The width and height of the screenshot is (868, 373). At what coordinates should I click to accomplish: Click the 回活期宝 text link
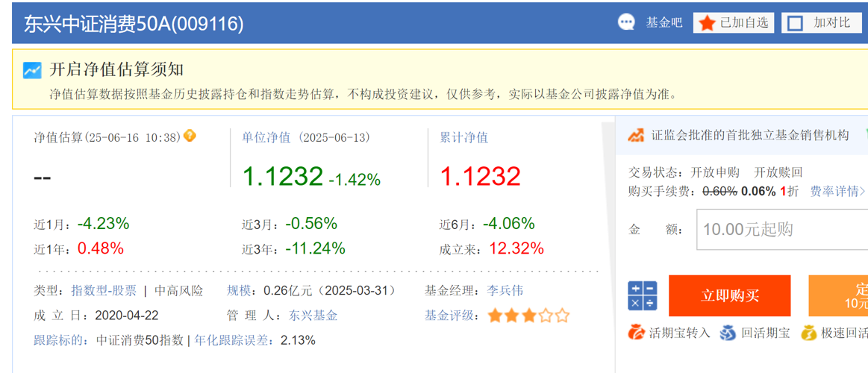pos(766,333)
